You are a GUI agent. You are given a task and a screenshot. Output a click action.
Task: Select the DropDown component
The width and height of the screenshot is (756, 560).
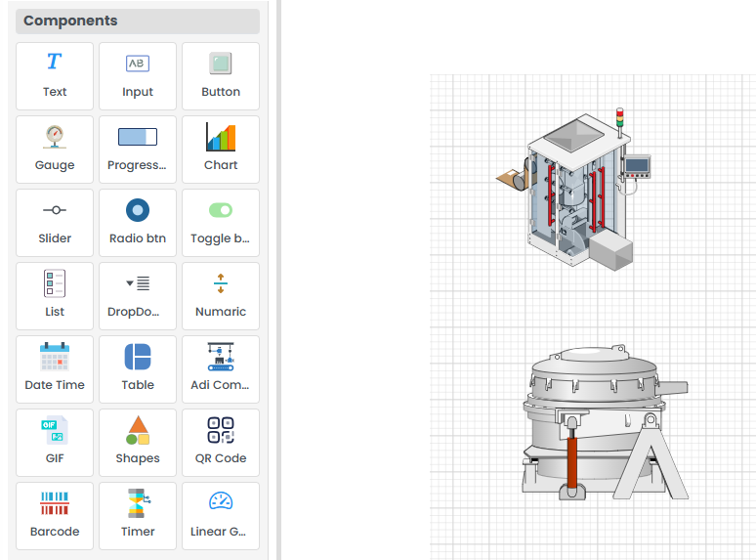(x=138, y=296)
